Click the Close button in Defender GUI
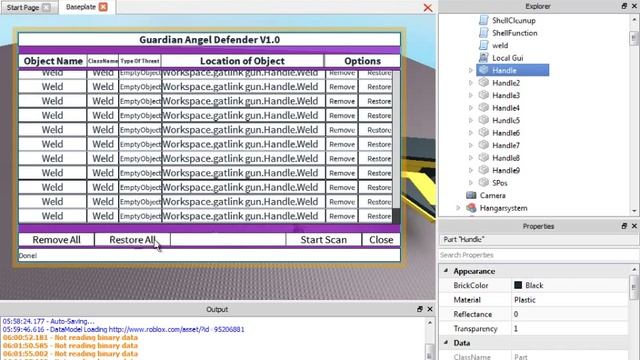The height and width of the screenshot is (360, 640). click(381, 240)
